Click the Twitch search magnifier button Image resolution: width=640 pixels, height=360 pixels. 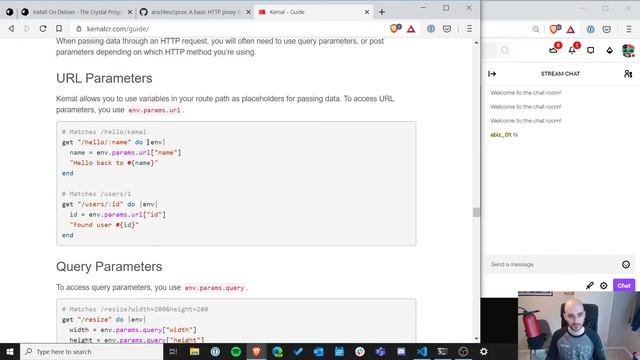coord(505,50)
